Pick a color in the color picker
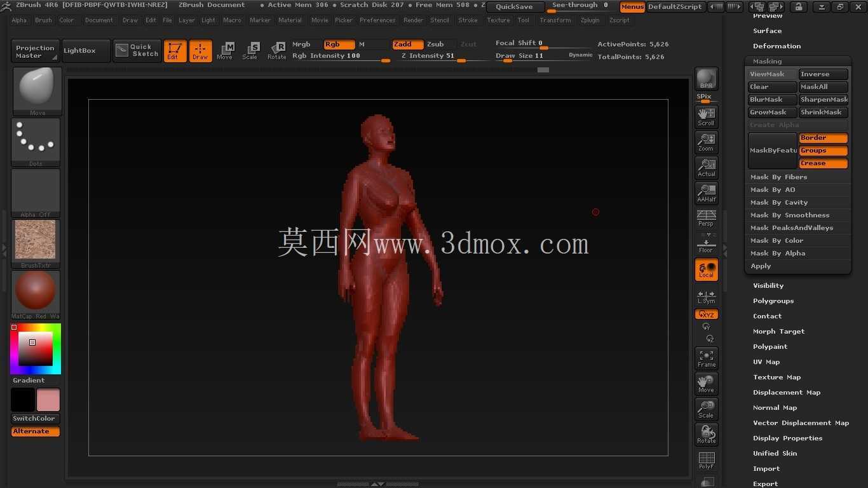 click(x=36, y=349)
